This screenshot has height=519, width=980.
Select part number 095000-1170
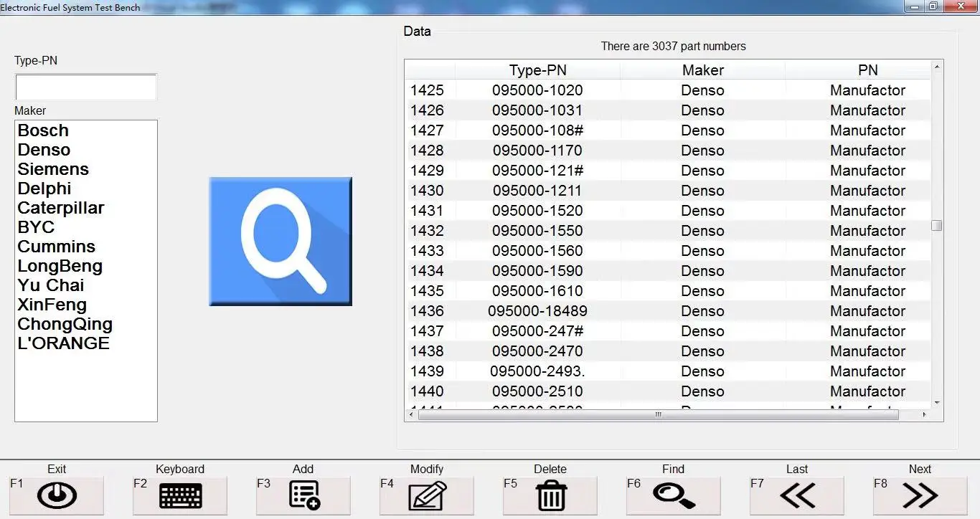coord(537,151)
